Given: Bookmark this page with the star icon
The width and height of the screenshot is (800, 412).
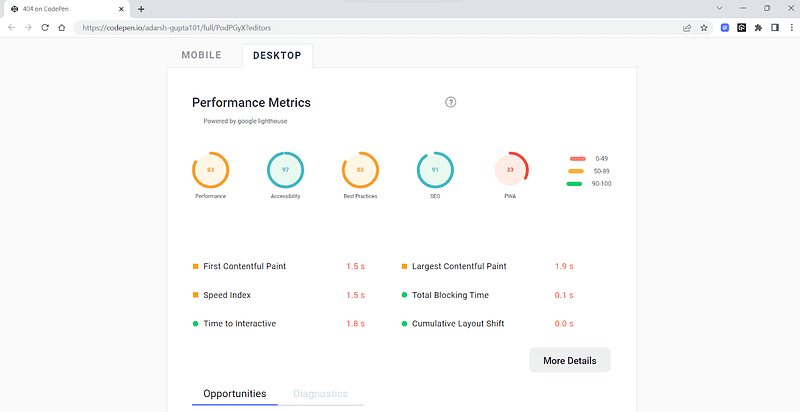Looking at the screenshot, I should click(x=704, y=28).
